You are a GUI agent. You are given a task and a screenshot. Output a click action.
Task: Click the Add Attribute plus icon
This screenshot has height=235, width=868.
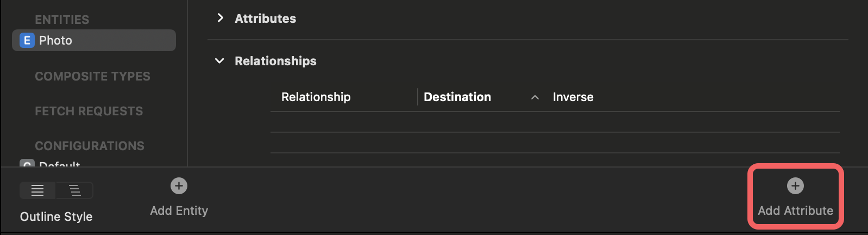795,186
